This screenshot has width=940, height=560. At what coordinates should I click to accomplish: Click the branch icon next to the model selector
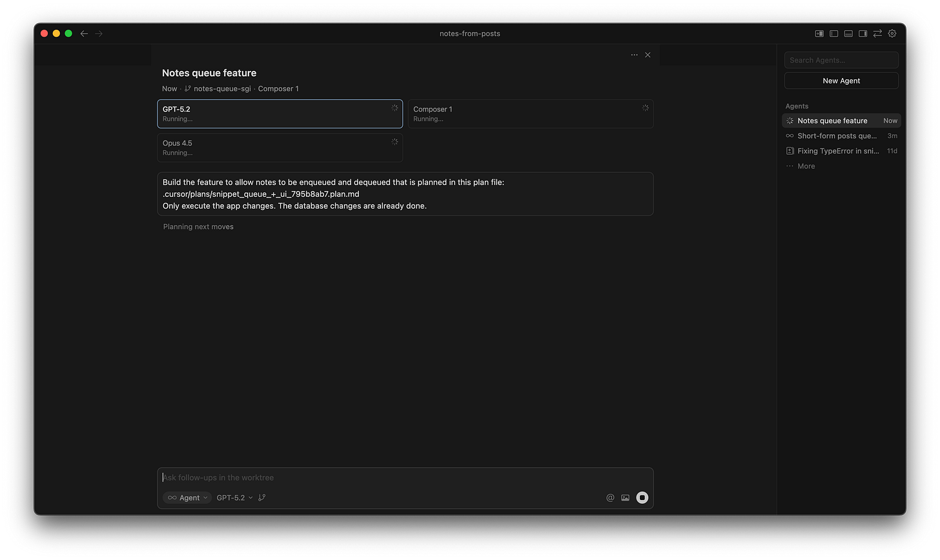[x=262, y=497]
